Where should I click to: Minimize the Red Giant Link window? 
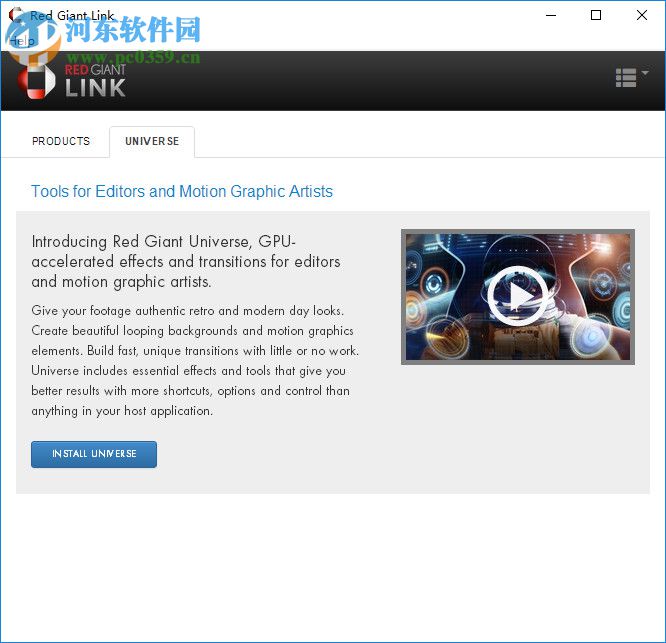tap(551, 15)
